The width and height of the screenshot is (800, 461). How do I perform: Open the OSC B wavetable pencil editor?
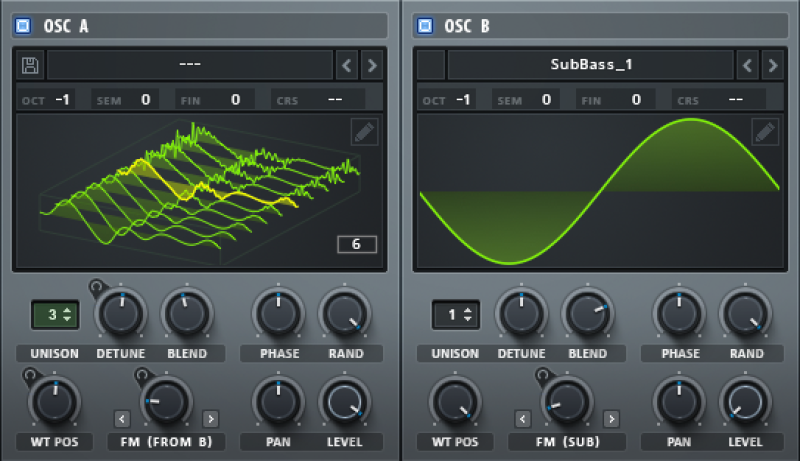pyautogui.click(x=765, y=132)
